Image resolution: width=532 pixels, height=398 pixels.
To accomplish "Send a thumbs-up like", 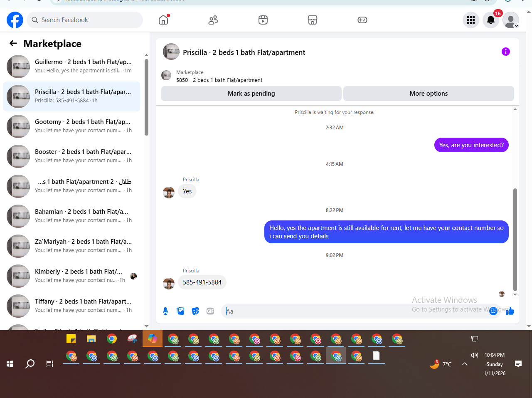I will [510, 311].
